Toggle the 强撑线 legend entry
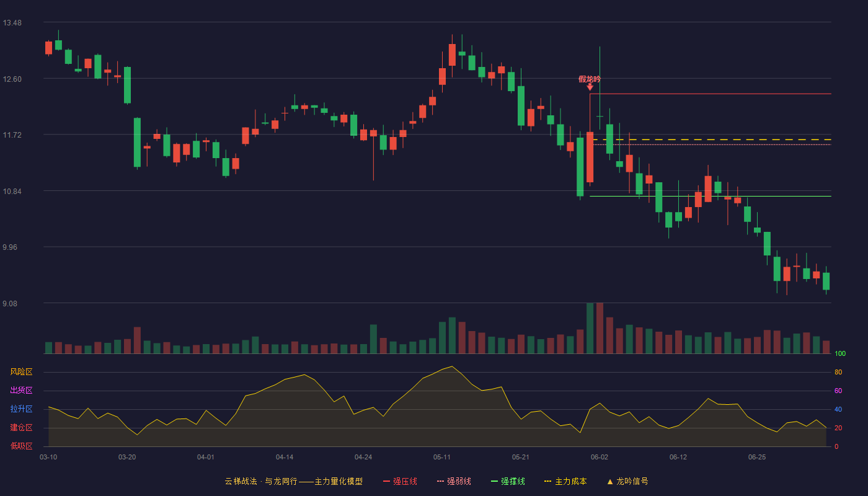 pyautogui.click(x=508, y=481)
